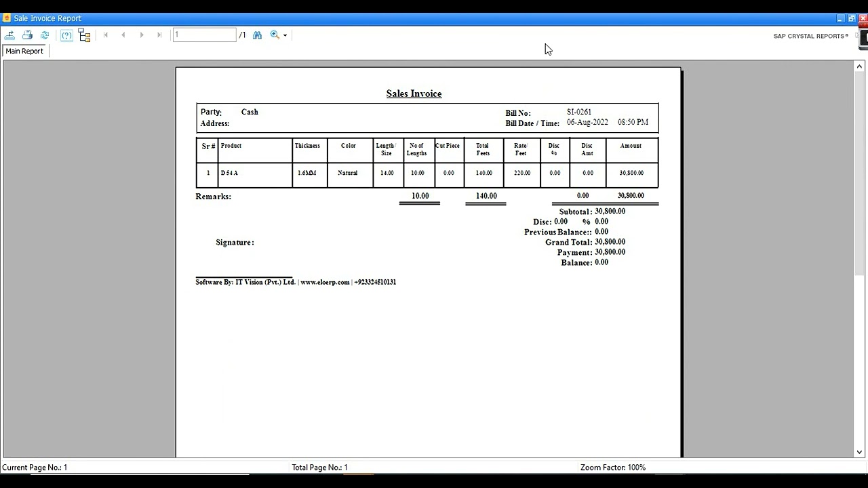868x488 pixels.
Task: Refresh the report data
Action: (45, 35)
